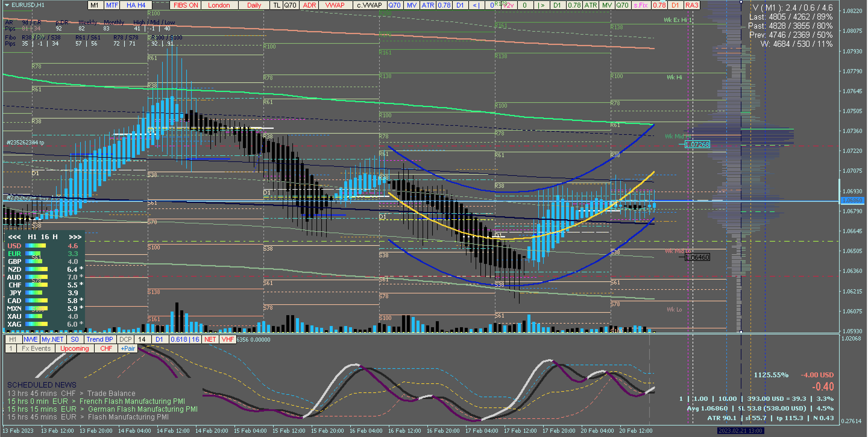Image resolution: width=868 pixels, height=437 pixels.
Task: Open the EURUSD,H1 chart dropdown arrow
Action: point(6,5)
